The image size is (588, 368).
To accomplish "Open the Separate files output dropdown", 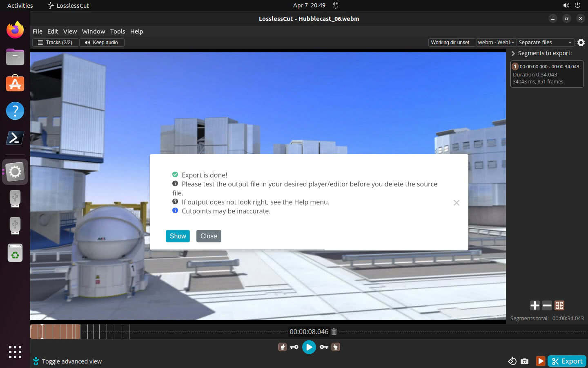I will click(x=545, y=43).
